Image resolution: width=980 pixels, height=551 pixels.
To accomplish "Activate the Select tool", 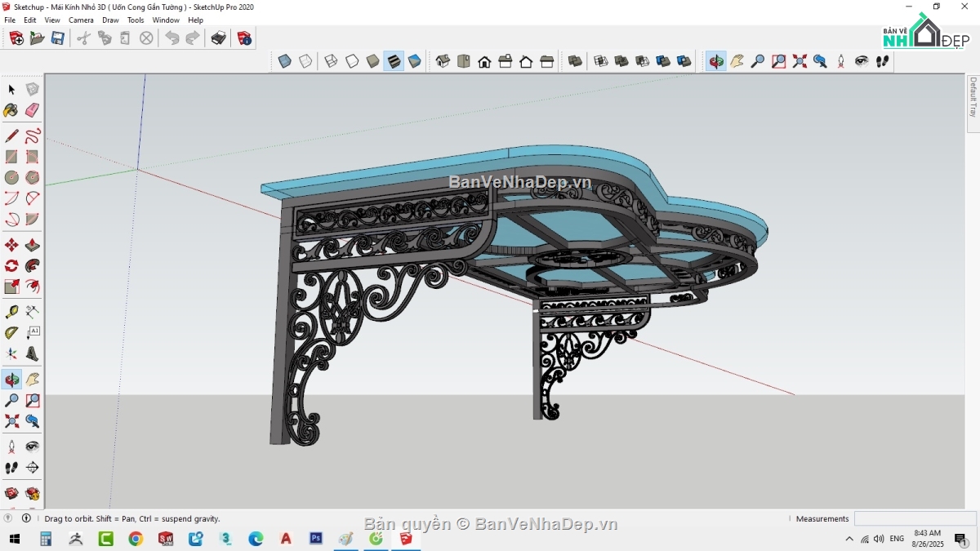I will 11,90.
